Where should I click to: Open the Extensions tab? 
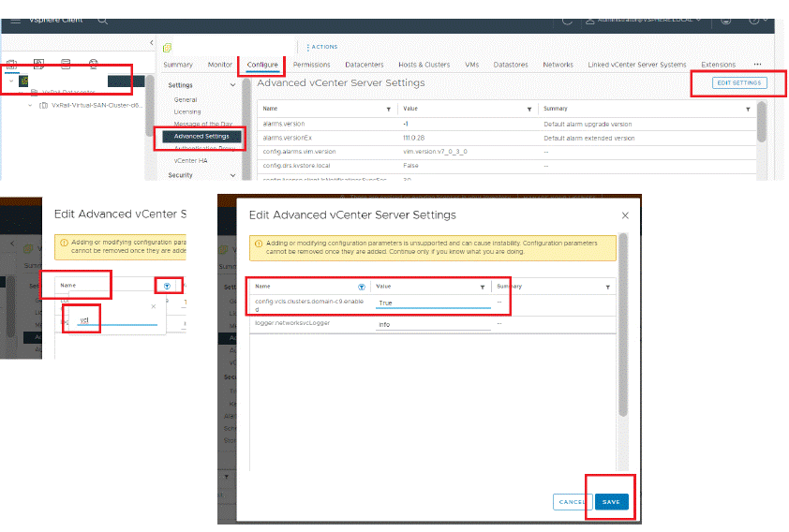pyautogui.click(x=719, y=65)
